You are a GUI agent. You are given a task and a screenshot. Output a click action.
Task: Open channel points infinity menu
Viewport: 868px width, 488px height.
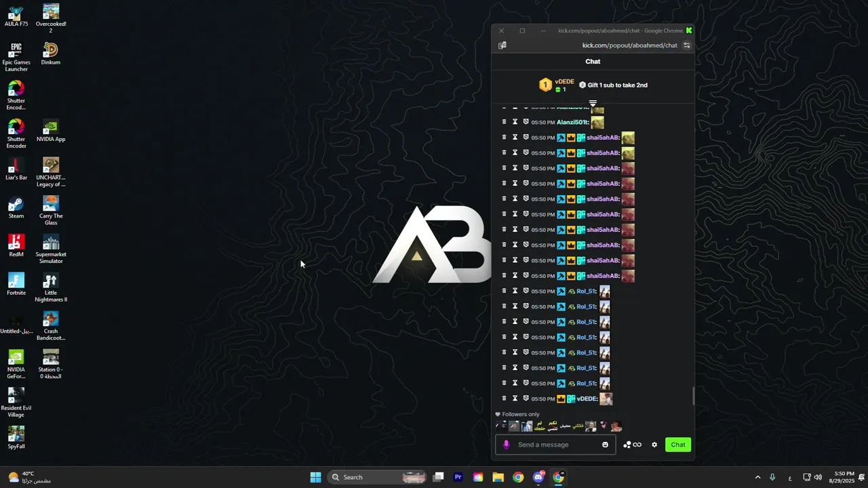point(632,445)
